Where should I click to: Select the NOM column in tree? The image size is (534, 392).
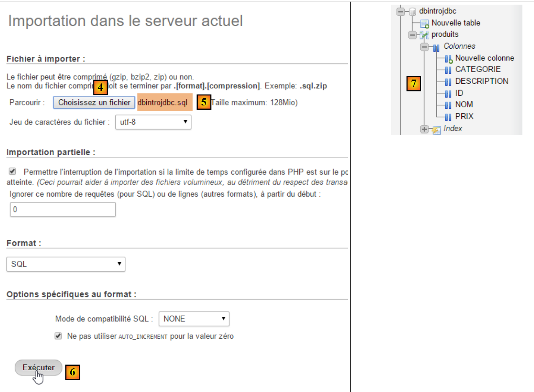(x=464, y=105)
